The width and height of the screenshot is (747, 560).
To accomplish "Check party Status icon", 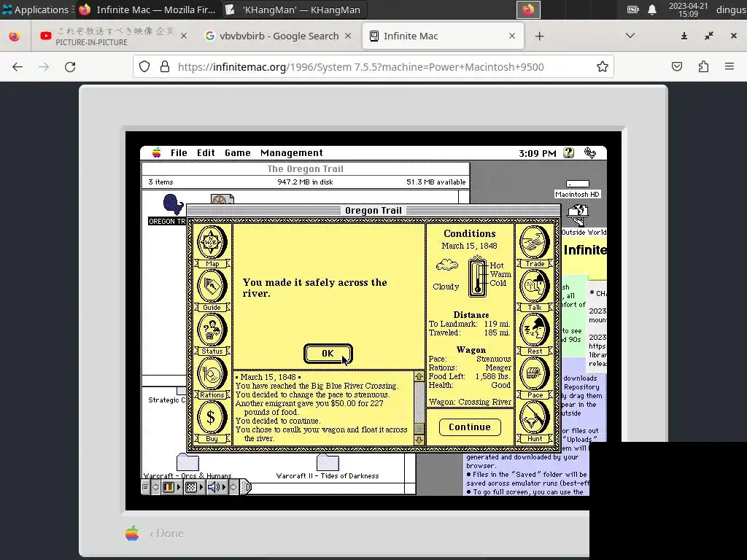I will [x=212, y=334].
